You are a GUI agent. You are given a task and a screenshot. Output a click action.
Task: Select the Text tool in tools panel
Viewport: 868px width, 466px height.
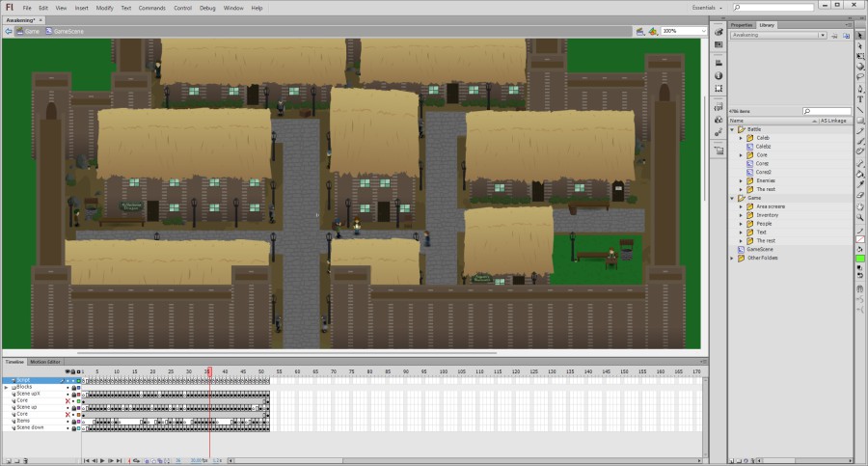pyautogui.click(x=860, y=98)
